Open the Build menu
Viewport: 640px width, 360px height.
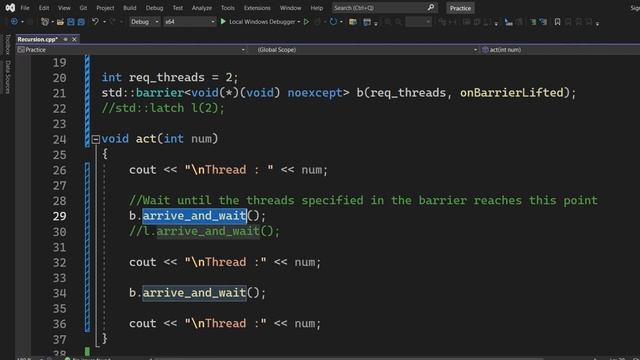pos(130,8)
